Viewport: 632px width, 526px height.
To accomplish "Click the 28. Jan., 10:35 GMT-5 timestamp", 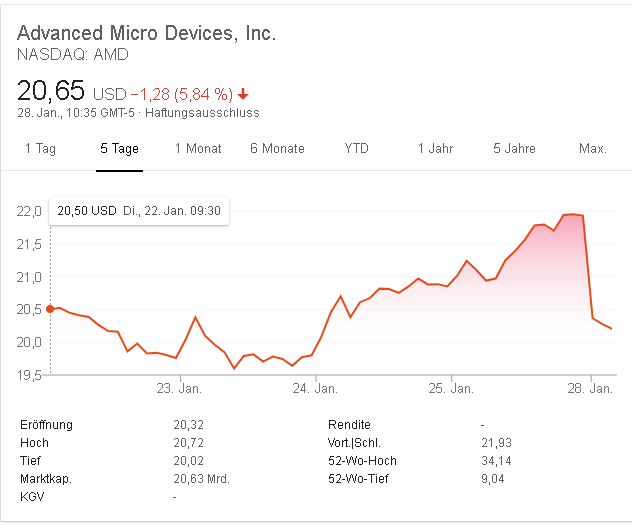I will pyautogui.click(x=76, y=113).
